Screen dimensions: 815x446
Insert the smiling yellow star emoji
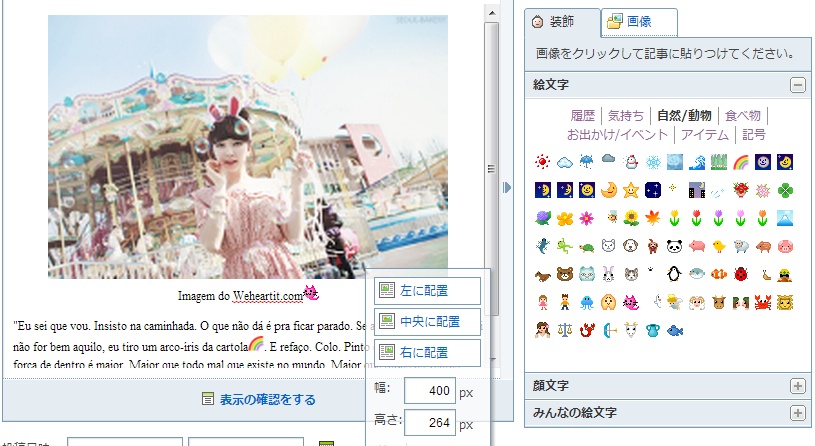click(x=631, y=190)
